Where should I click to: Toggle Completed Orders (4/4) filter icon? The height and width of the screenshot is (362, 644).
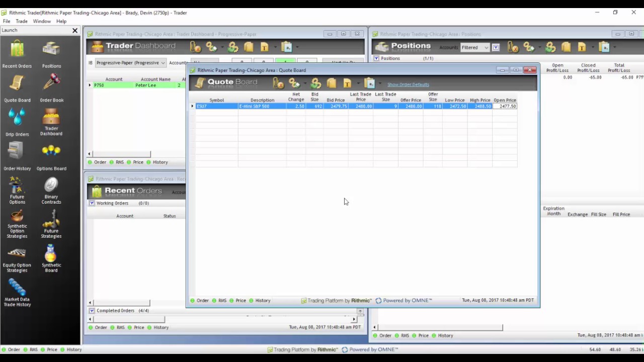(92, 311)
